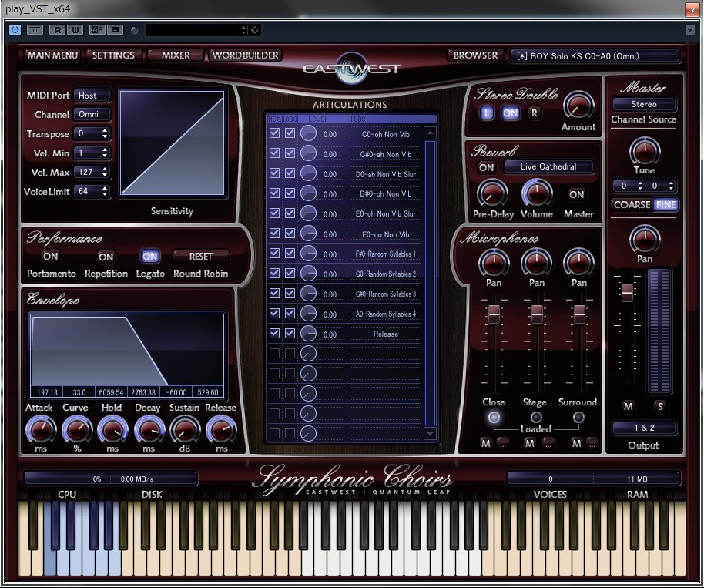Screen dimensions: 704x588
Task: Click the envelope Decay knob
Action: [x=149, y=429]
